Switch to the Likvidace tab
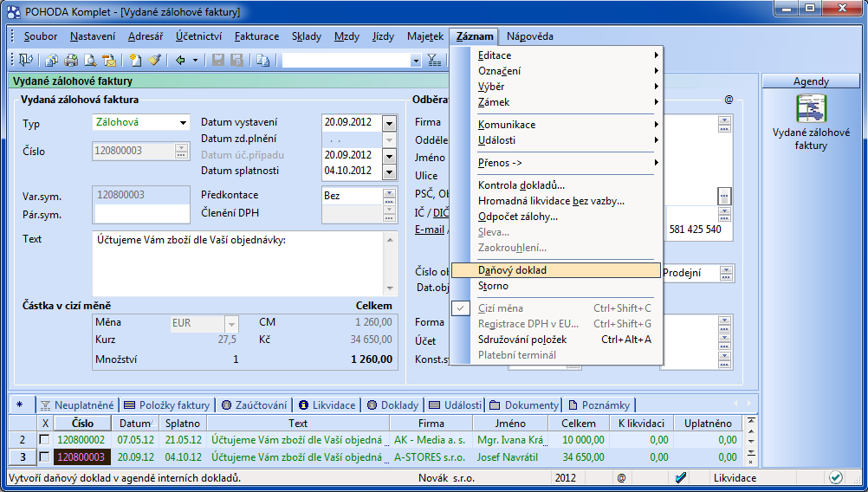The width and height of the screenshot is (868, 492). pyautogui.click(x=327, y=405)
